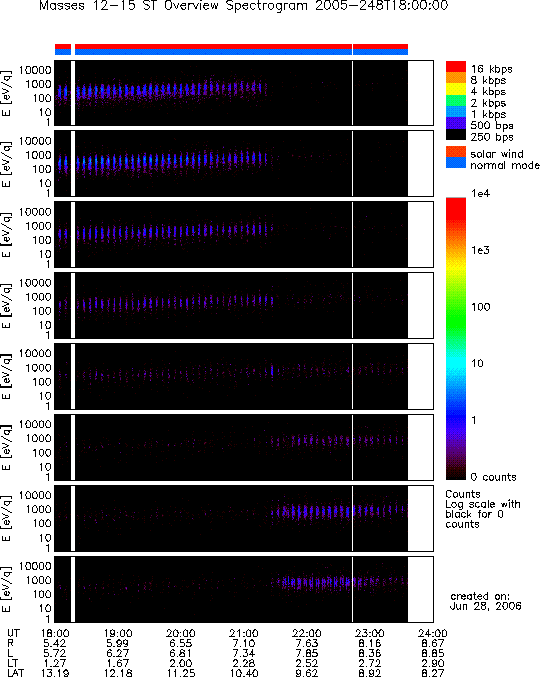Select the blue 1 kbps legend swatch
The image size is (540, 677).
pos(456,112)
